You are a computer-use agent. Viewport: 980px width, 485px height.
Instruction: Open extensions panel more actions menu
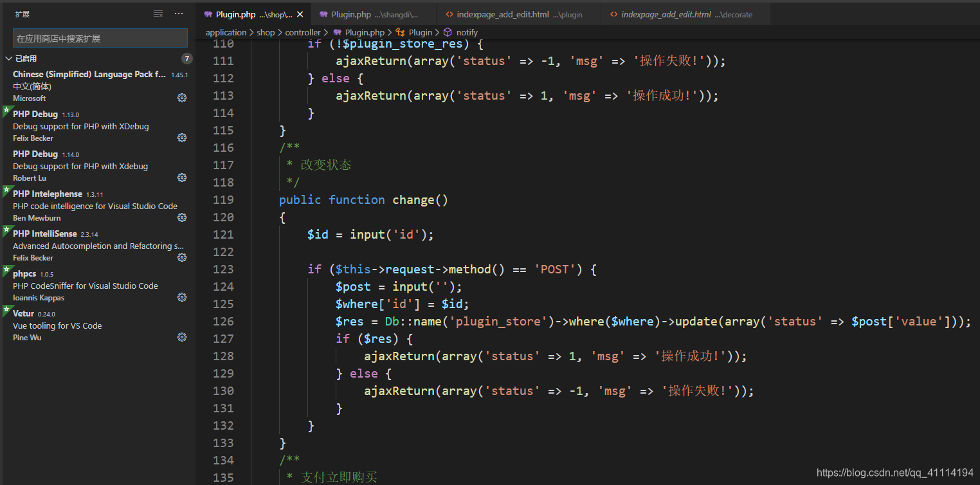pyautogui.click(x=179, y=14)
